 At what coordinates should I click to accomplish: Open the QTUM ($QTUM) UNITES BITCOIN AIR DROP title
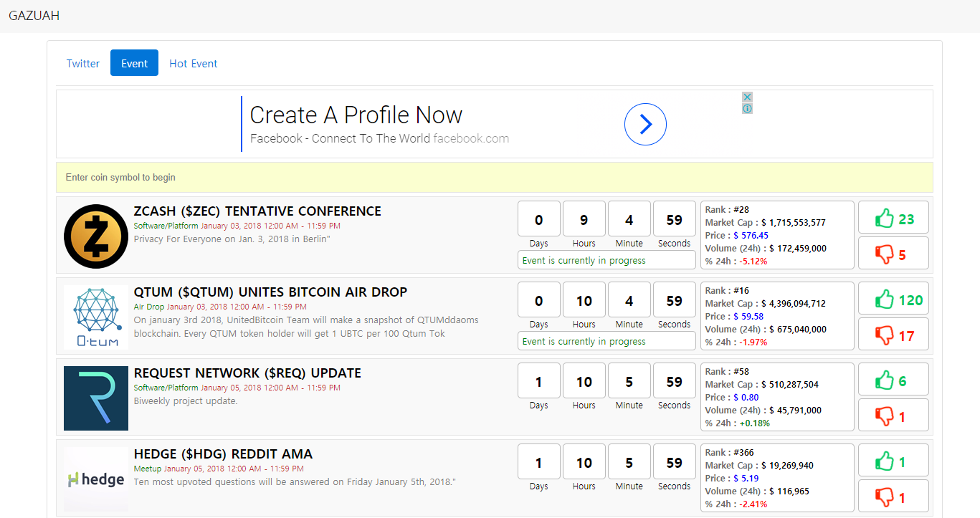(270, 292)
